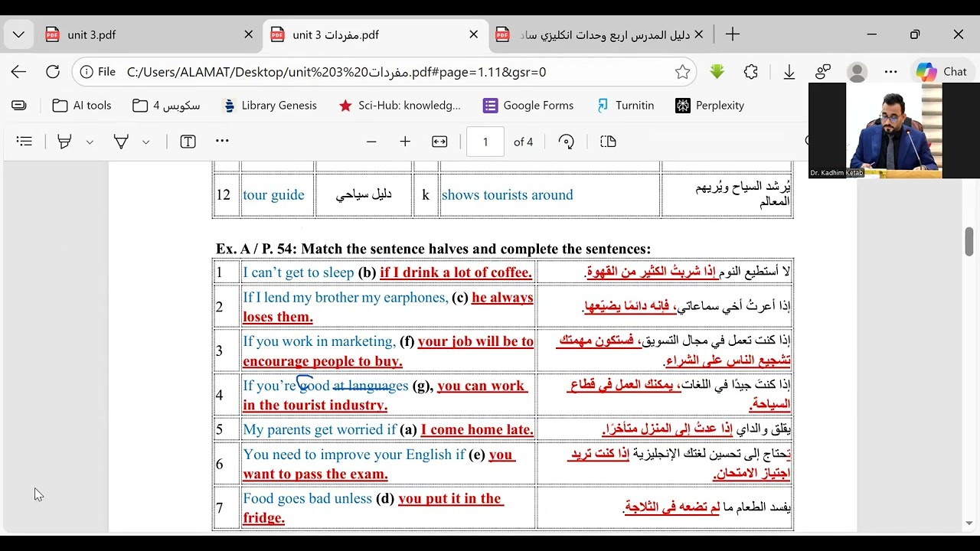Screen dimensions: 980x551
Task: Open the Downloads panel
Action: click(789, 72)
